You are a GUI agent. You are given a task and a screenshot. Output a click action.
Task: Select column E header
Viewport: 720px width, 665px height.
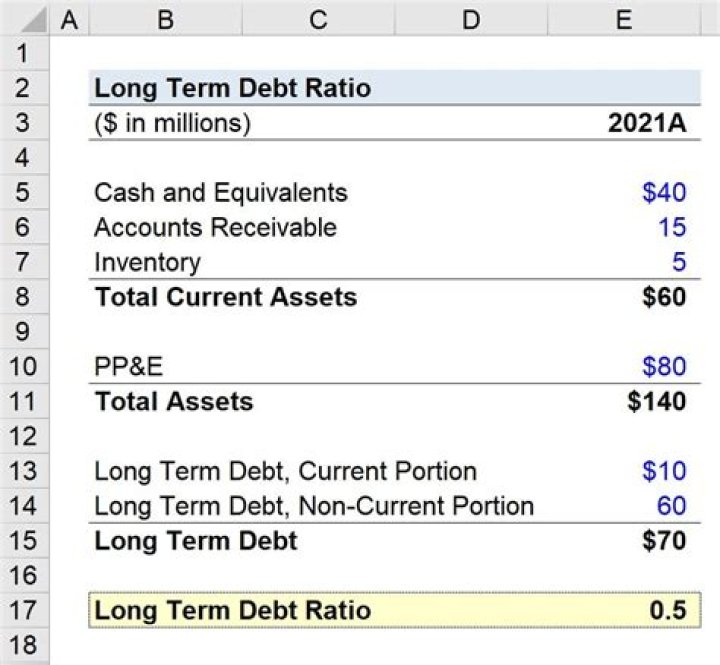[622, 19]
